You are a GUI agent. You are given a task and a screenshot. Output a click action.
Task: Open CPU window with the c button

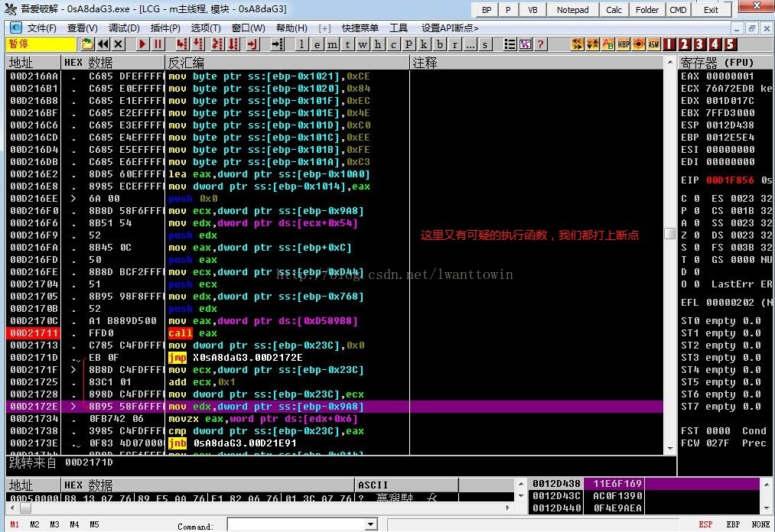(393, 44)
